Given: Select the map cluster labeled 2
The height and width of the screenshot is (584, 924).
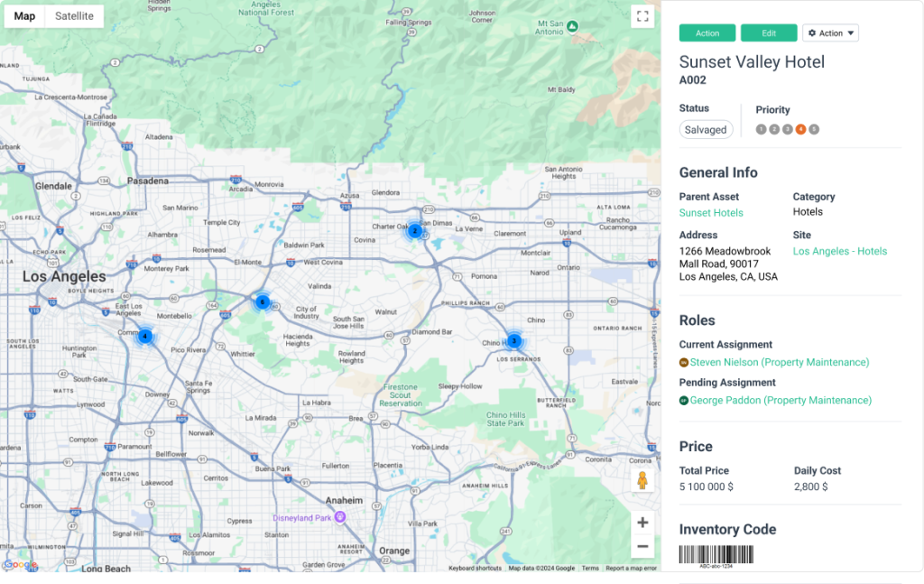Looking at the screenshot, I should click(414, 231).
